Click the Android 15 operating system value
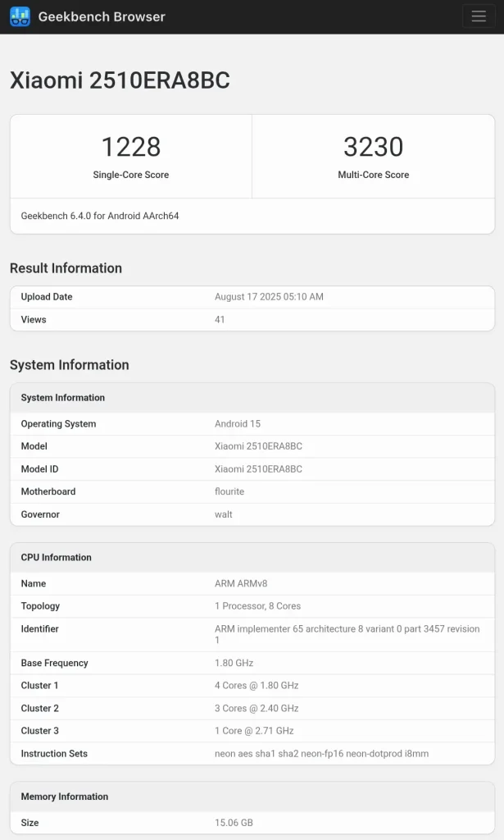The image size is (504, 840). coord(238,424)
